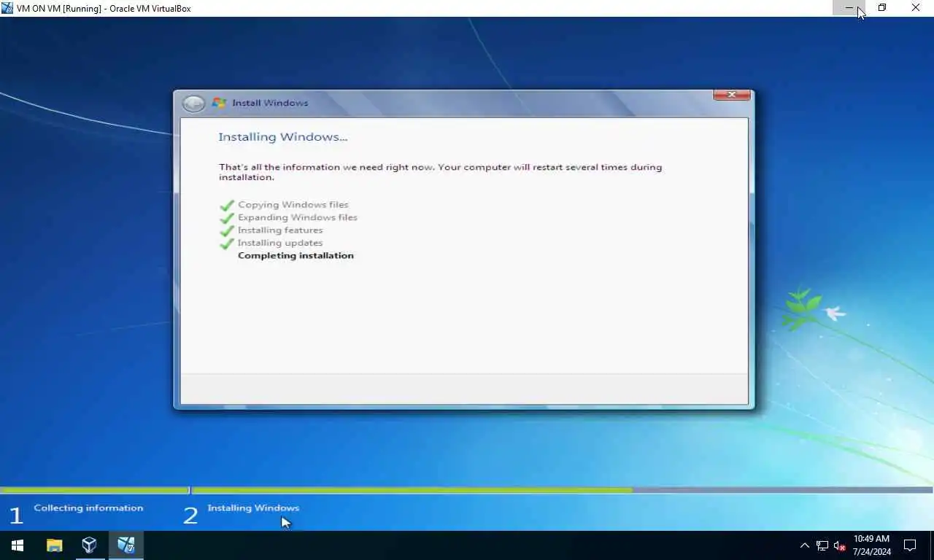The image size is (934, 560).
Task: Open the VirtualBox Manager taskbar icon
Action: tap(89, 545)
